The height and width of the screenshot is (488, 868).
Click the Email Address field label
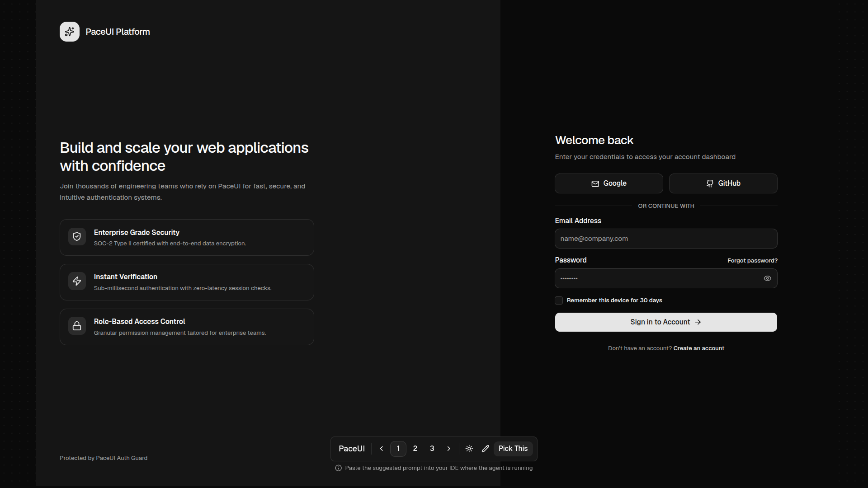point(578,221)
